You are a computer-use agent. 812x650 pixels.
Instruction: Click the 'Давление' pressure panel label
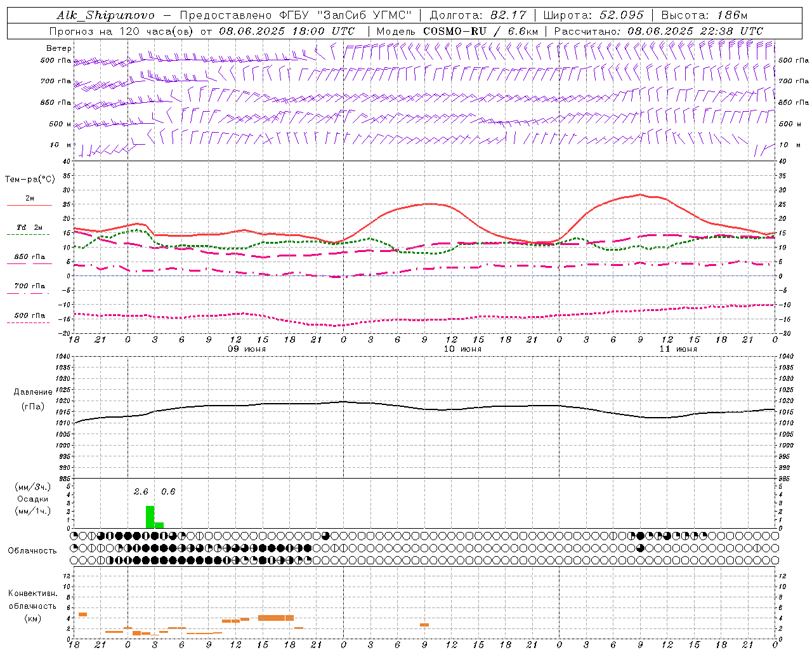(33, 392)
